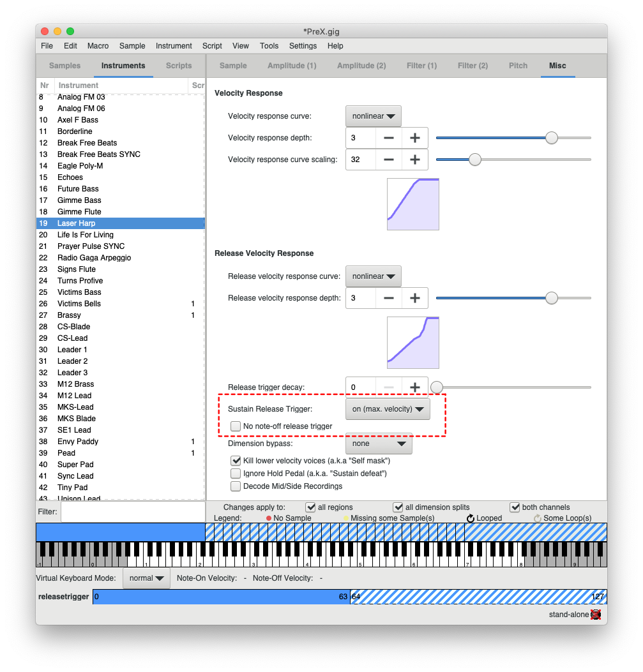Switch to the Pitch tab
This screenshot has width=643, height=672.
coord(518,66)
